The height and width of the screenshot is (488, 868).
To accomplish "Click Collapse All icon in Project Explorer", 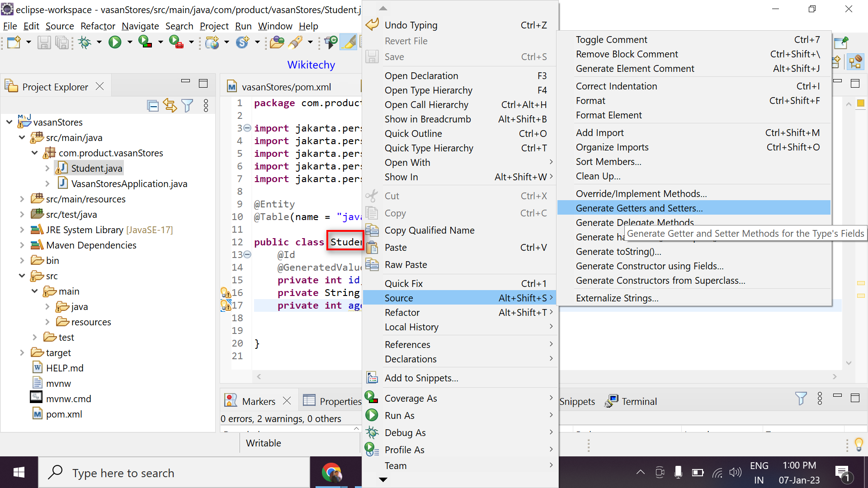I will [153, 106].
